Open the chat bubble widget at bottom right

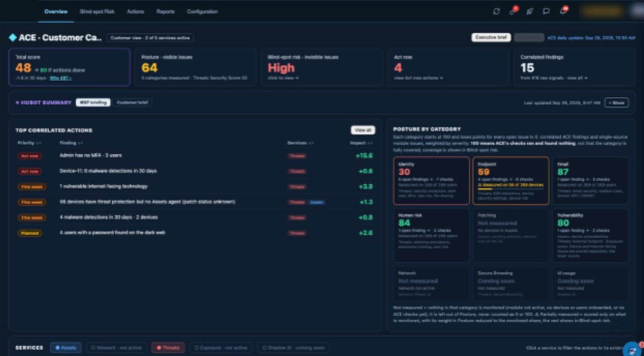coord(633,349)
